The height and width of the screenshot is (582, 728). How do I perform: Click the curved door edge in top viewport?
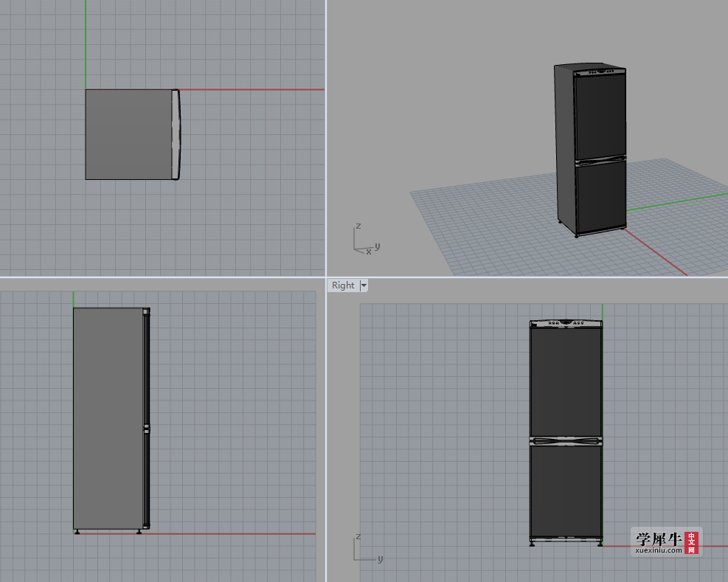coord(176,135)
